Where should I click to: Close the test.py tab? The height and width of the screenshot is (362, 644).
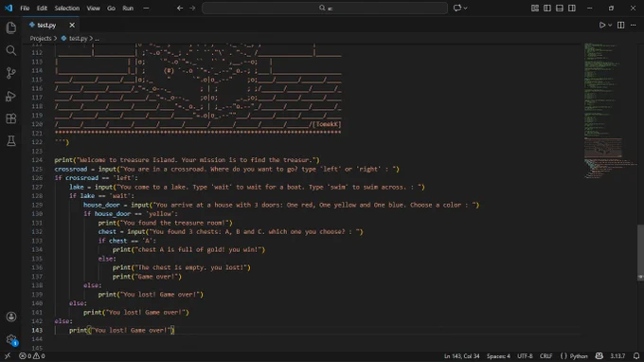pyautogui.click(x=72, y=25)
